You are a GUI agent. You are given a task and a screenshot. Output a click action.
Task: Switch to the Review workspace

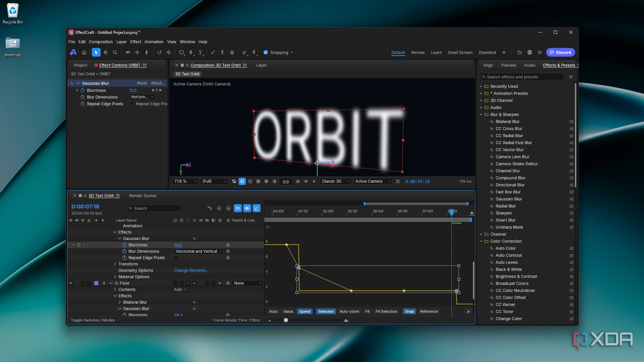click(418, 53)
